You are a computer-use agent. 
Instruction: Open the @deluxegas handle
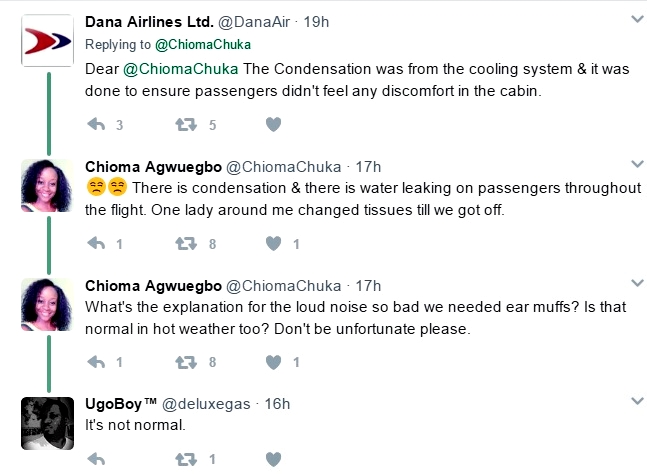206,404
